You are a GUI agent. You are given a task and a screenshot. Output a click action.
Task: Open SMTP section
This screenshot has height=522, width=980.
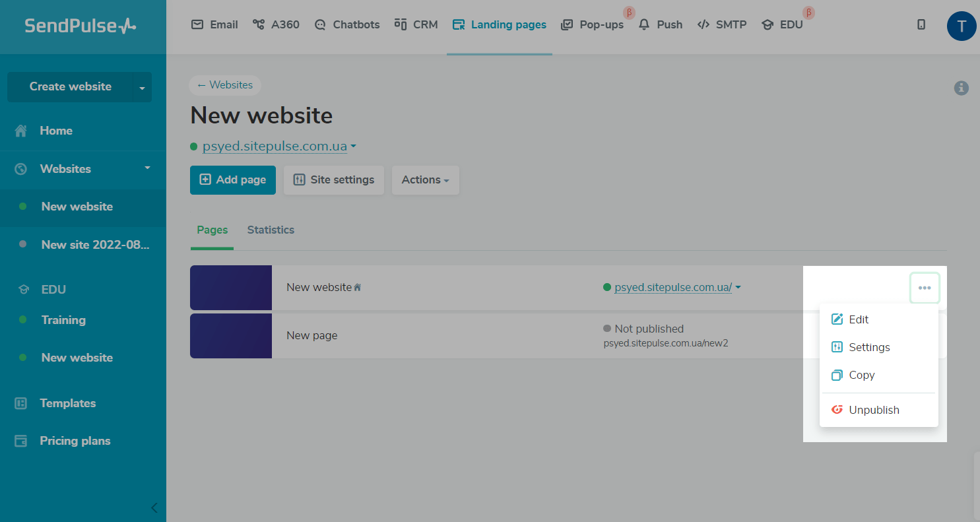point(722,24)
